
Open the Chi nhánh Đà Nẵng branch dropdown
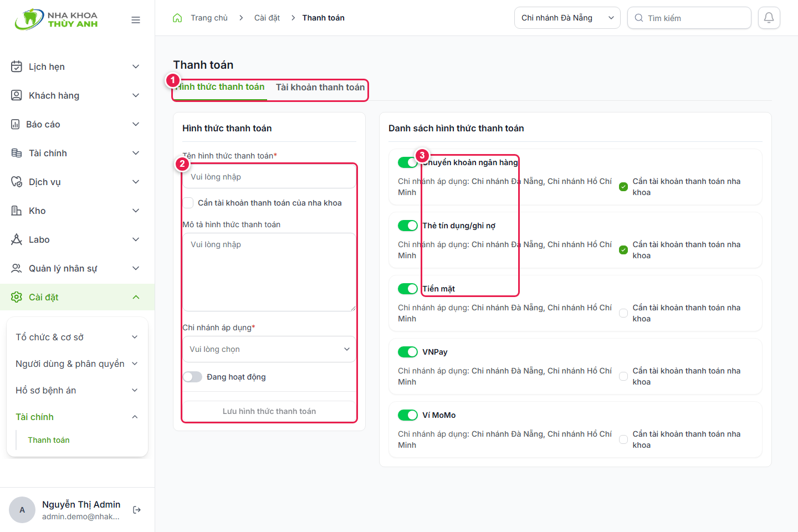click(567, 18)
